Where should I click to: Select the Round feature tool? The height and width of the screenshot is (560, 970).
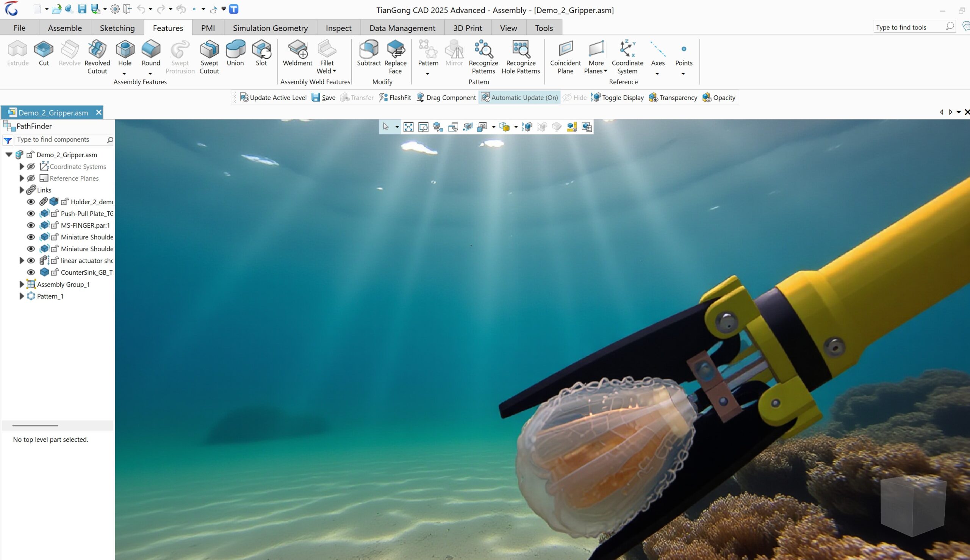coord(151,53)
